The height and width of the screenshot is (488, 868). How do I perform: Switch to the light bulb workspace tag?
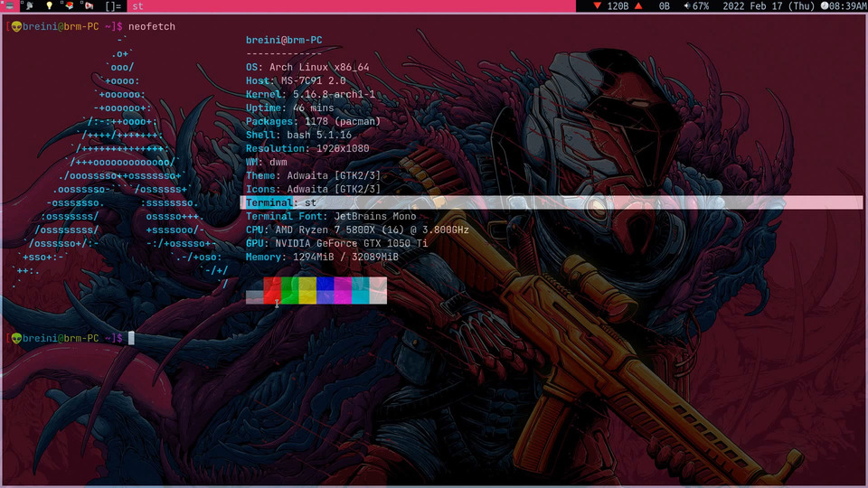pyautogui.click(x=49, y=6)
